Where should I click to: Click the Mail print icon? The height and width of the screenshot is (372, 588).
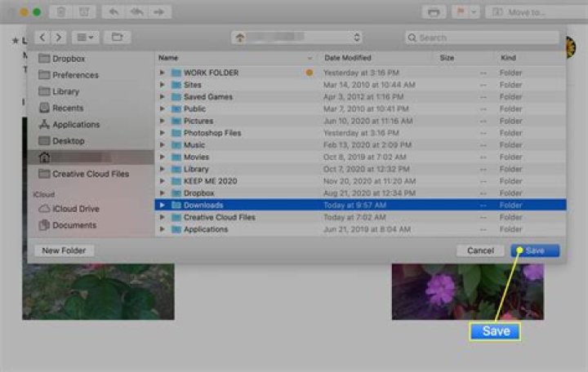(x=434, y=12)
